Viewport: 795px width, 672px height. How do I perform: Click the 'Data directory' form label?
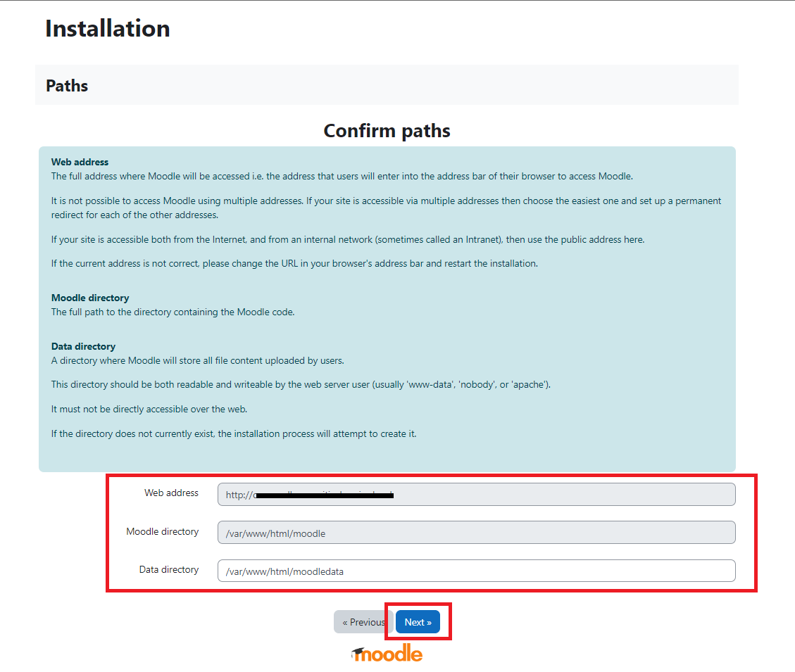(x=169, y=570)
